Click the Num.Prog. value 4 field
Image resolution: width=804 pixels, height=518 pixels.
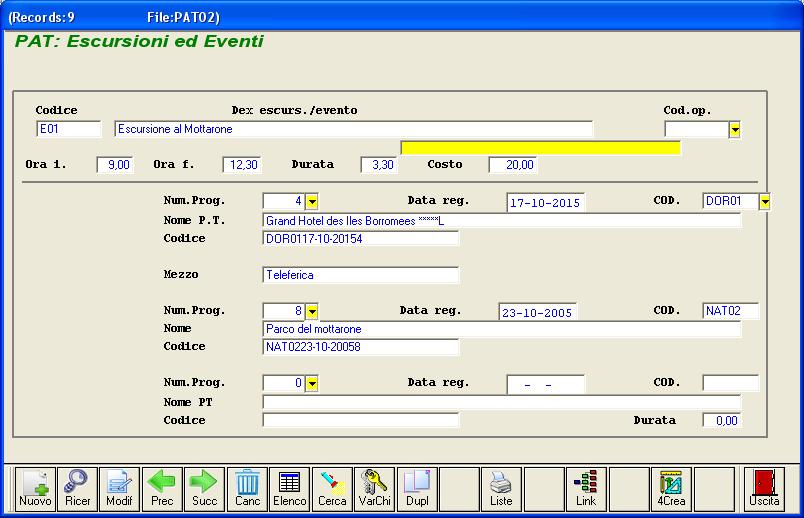[284, 201]
